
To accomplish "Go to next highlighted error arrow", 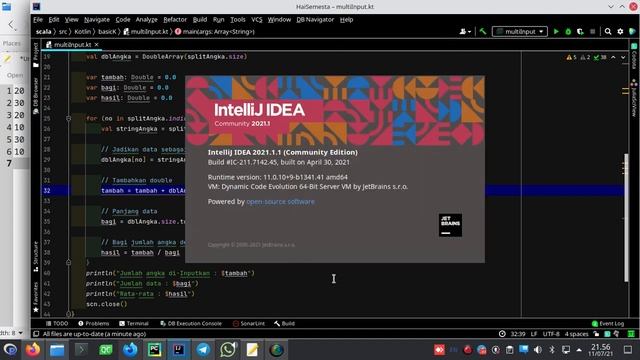I will tap(623, 57).
